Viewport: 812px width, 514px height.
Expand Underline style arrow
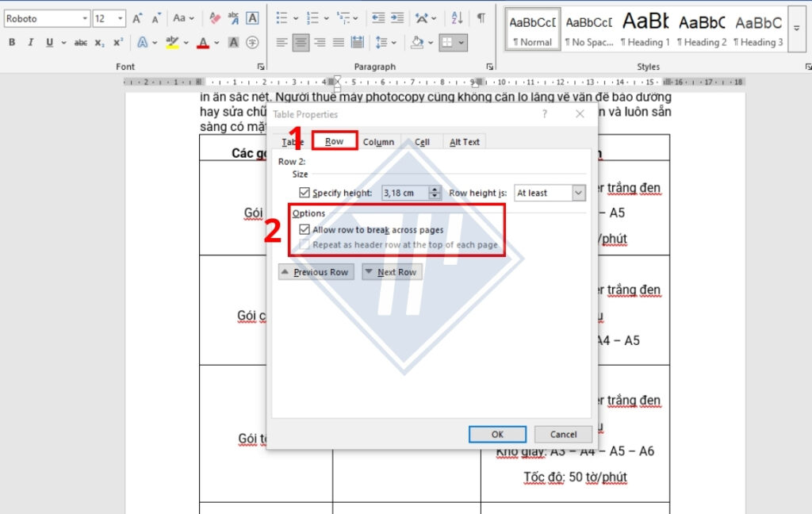63,43
